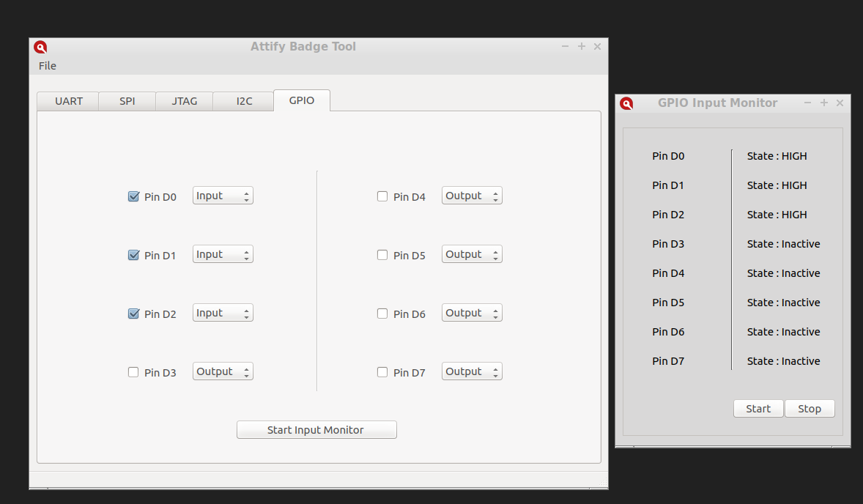Minimize the GPIO Input Monitor window

[x=807, y=103]
